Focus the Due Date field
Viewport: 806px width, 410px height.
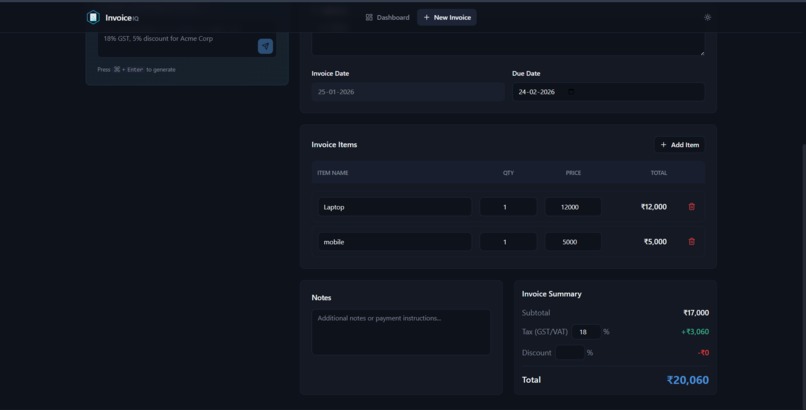608,92
